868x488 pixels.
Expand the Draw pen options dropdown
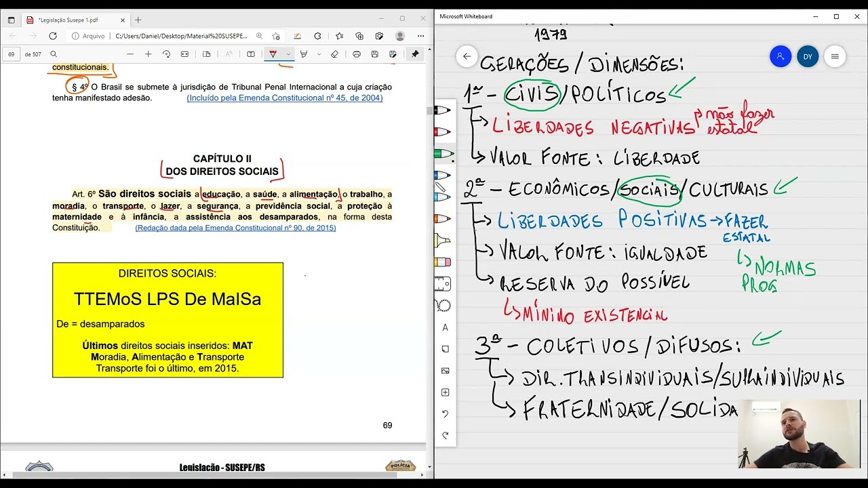click(x=288, y=54)
